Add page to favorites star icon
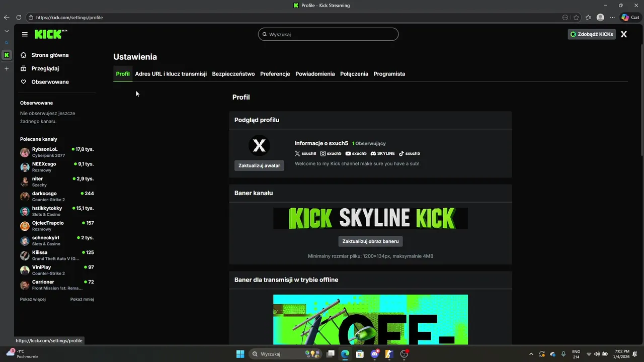 click(576, 17)
